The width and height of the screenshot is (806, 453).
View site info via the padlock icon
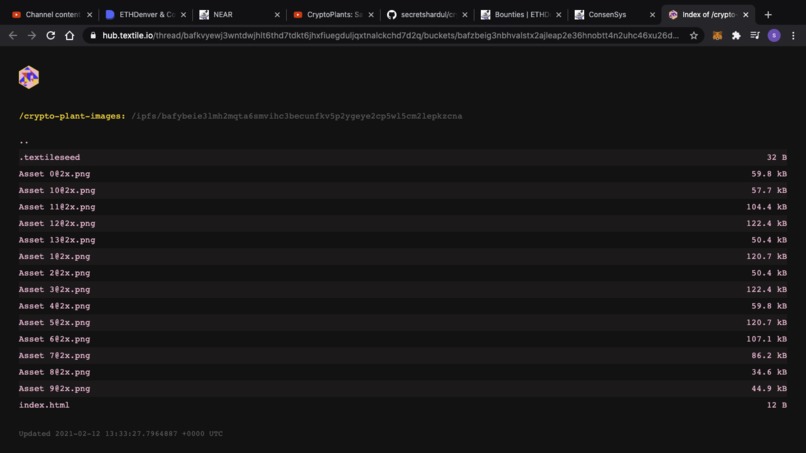93,35
